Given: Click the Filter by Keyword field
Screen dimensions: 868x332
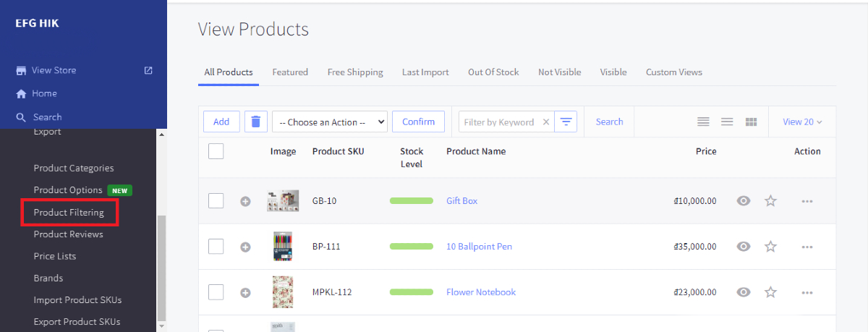Looking at the screenshot, I should [x=499, y=122].
